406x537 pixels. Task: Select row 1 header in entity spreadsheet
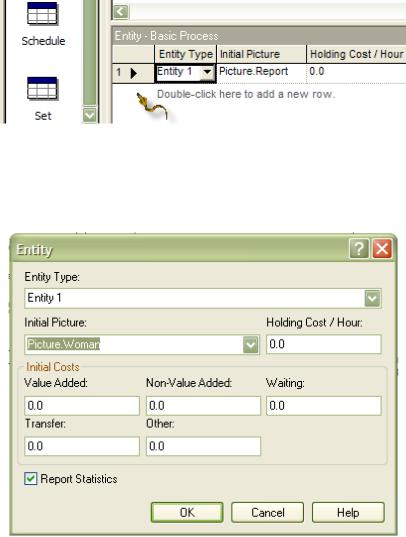[133, 73]
